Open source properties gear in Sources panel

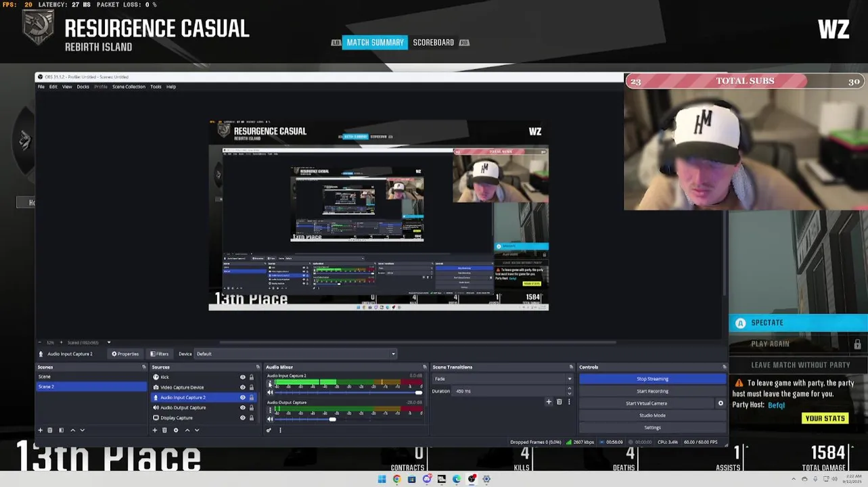(176, 430)
